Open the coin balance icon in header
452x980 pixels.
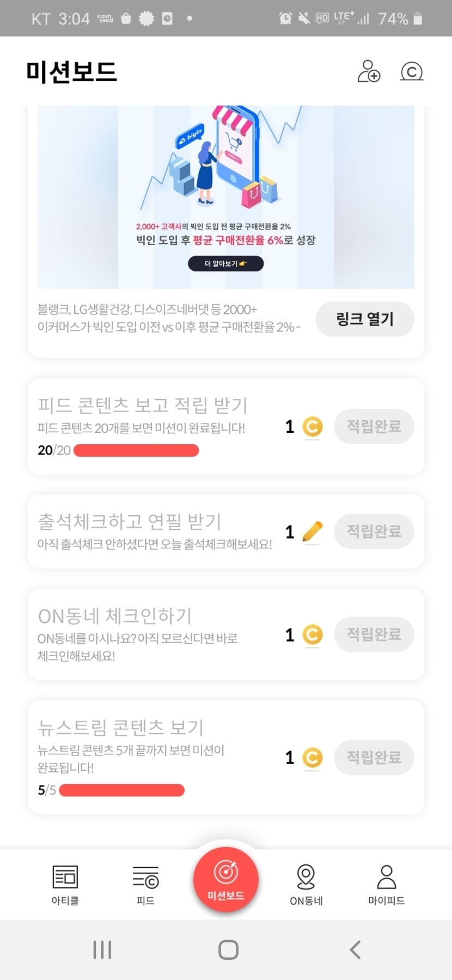[411, 71]
